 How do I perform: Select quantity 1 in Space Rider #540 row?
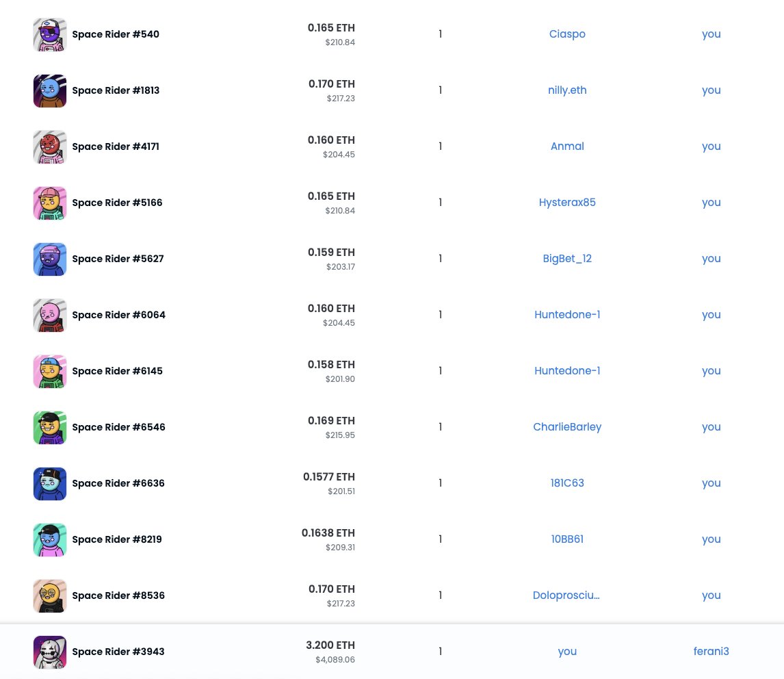tap(440, 34)
